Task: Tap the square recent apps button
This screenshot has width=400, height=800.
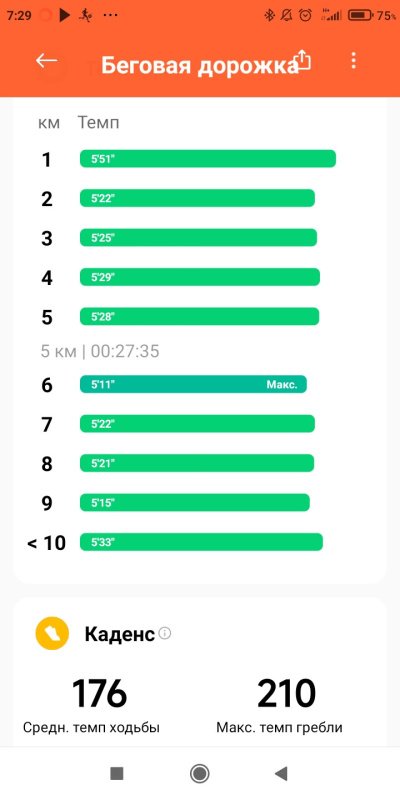Action: click(x=117, y=773)
